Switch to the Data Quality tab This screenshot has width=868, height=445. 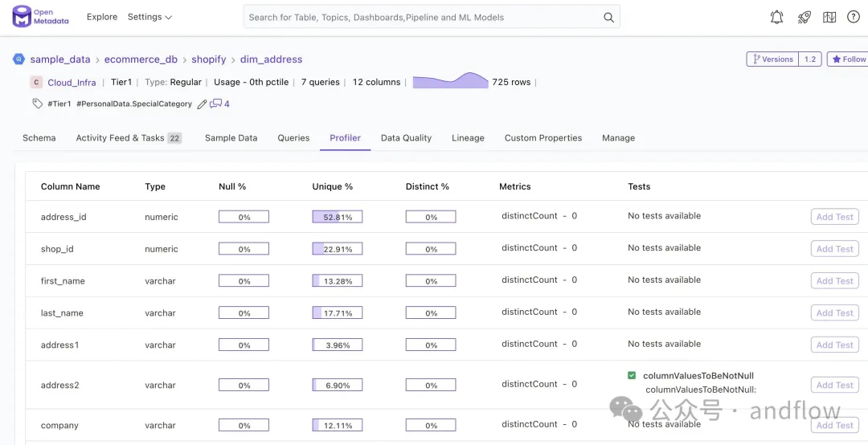click(x=406, y=138)
